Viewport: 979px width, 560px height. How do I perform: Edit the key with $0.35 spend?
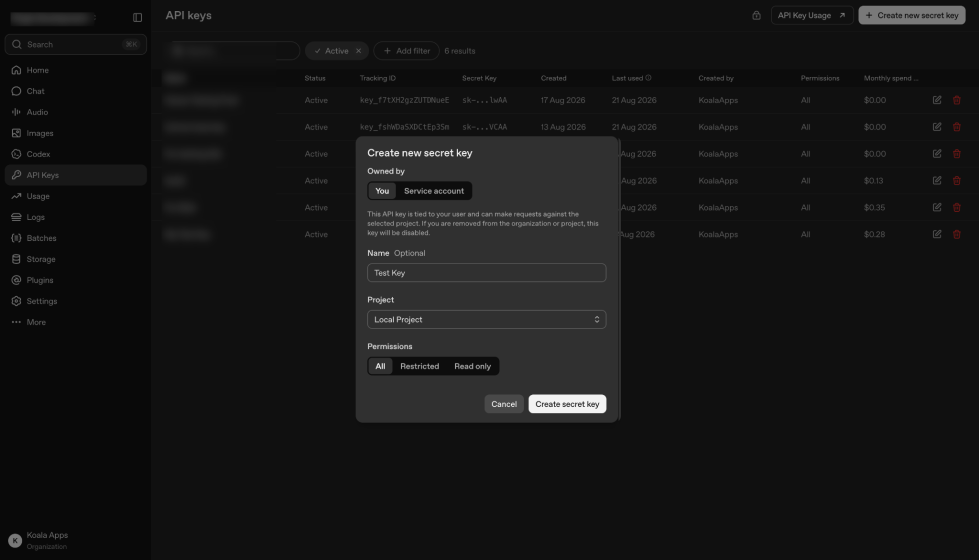point(937,207)
